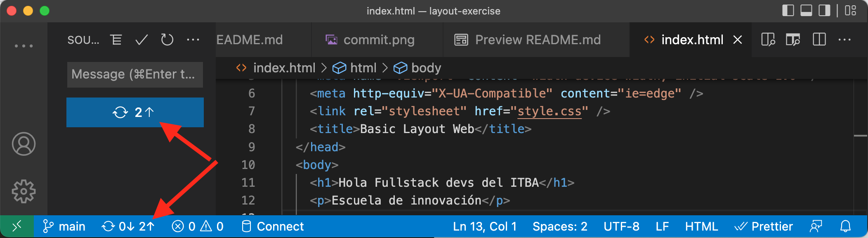Sync changes with the 2 up button
868x238 pixels.
coord(135,112)
